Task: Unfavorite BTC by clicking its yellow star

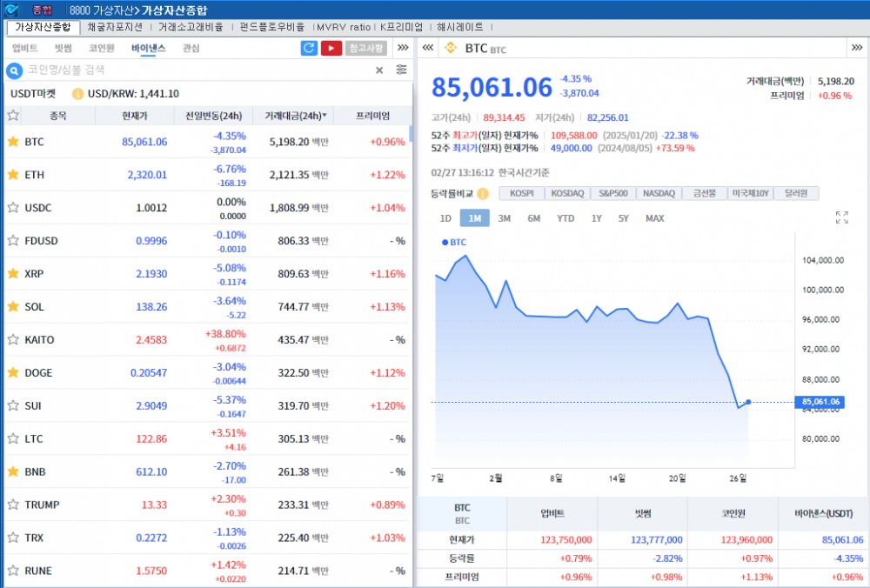Action: coord(13,141)
